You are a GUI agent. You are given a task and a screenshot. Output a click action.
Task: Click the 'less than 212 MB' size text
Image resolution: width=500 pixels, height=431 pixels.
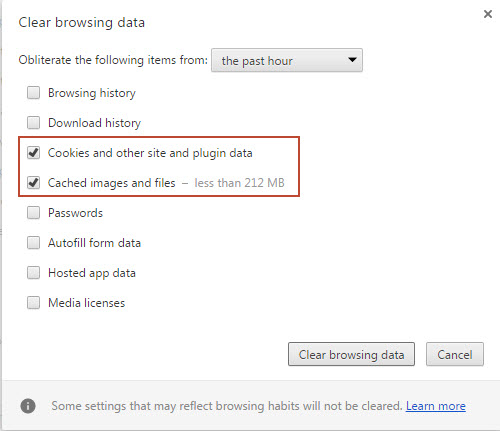[239, 183]
